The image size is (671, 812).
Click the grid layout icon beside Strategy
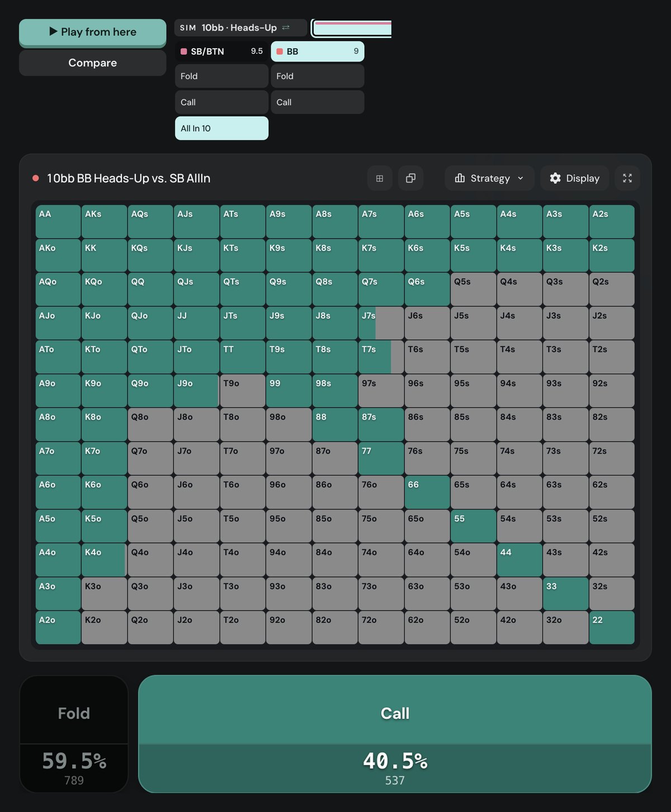tap(380, 178)
